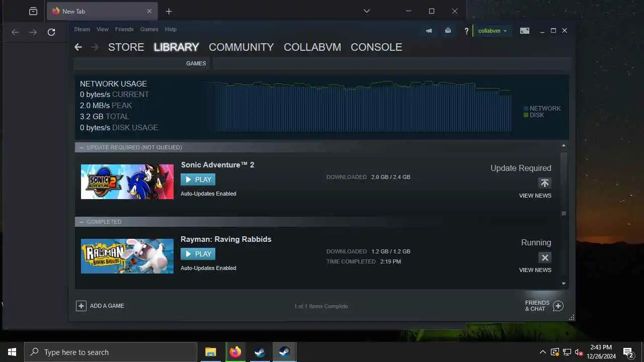Click the first Steam taskbar icon
Viewport: 644px width, 362px height.
pos(260,352)
